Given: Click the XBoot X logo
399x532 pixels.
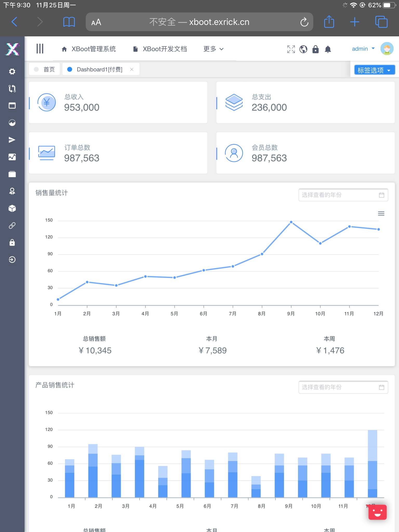Looking at the screenshot, I should click(12, 49).
